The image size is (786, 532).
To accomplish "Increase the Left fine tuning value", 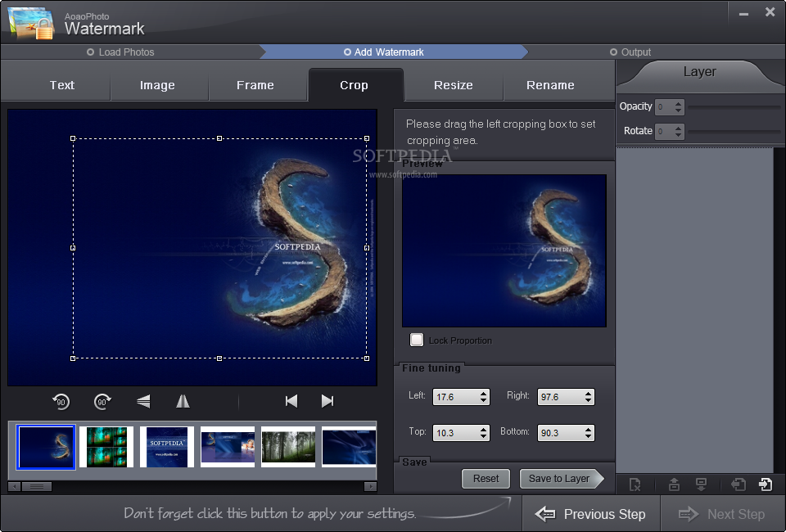I will point(483,393).
